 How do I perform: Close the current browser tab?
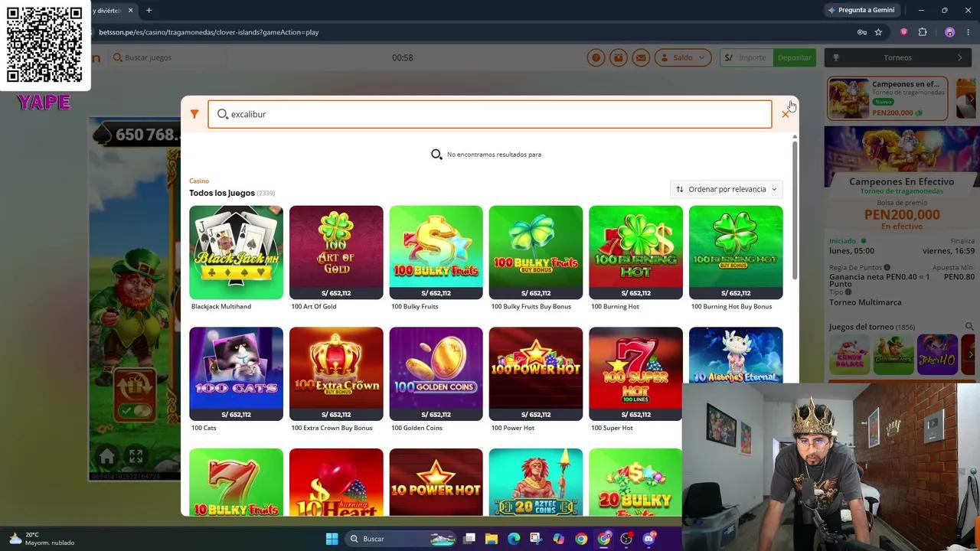[x=130, y=10]
